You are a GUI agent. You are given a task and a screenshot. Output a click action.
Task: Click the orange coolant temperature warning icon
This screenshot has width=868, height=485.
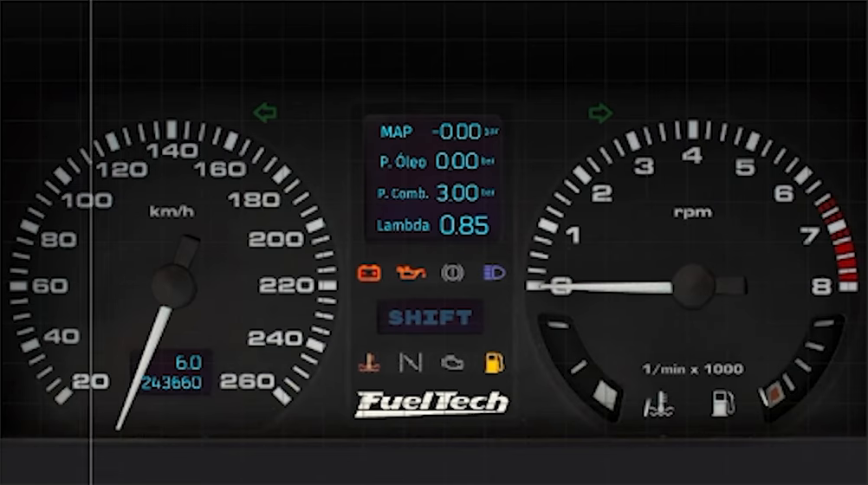tap(369, 363)
